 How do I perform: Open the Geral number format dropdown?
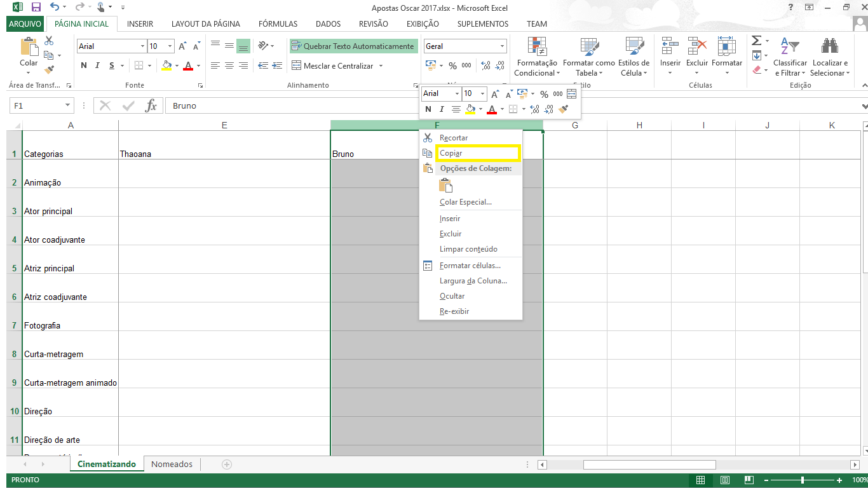tap(502, 46)
